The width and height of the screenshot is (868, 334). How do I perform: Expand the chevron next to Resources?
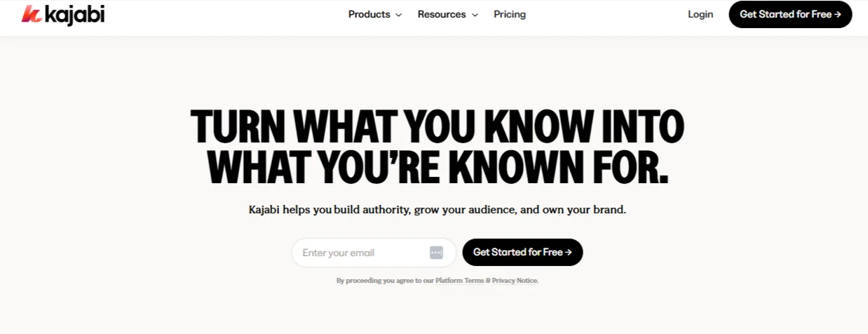click(x=475, y=15)
